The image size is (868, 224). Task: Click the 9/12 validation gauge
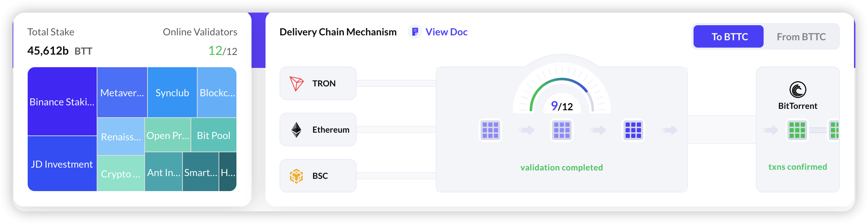point(561,106)
